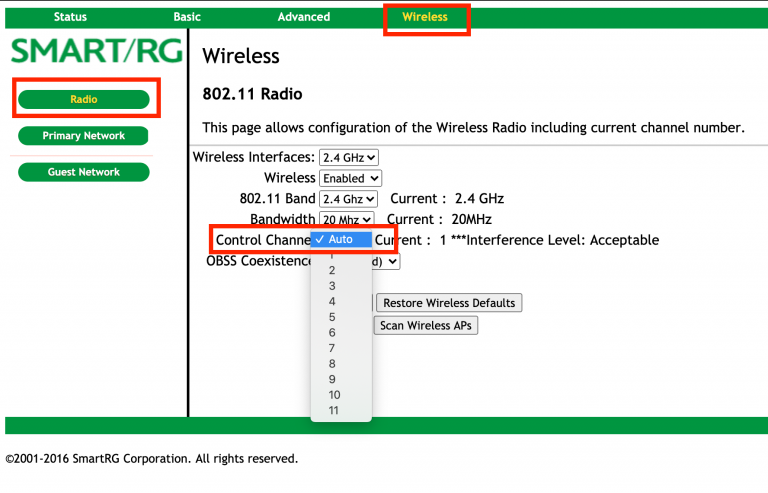Viewport: 768px width, 493px height.
Task: Expand the Wireless Interfaces dropdown
Action: click(348, 157)
